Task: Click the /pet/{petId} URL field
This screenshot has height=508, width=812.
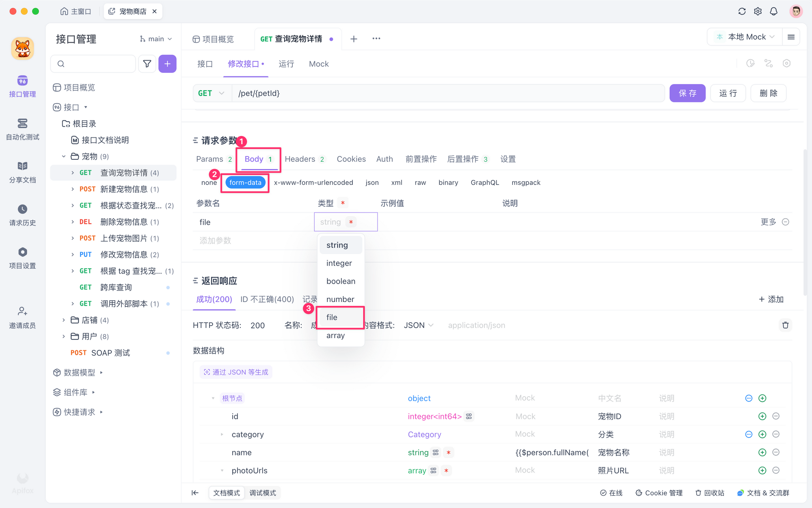Action: [x=448, y=93]
